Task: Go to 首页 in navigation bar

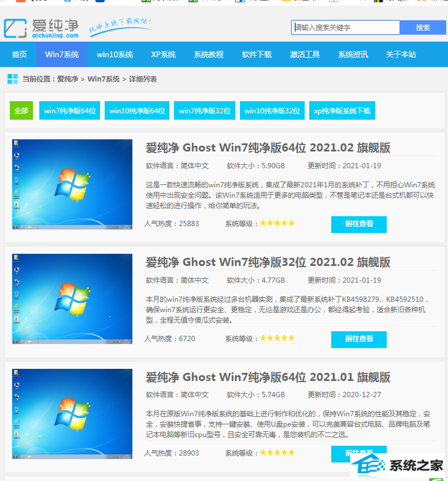Action: 19,54
